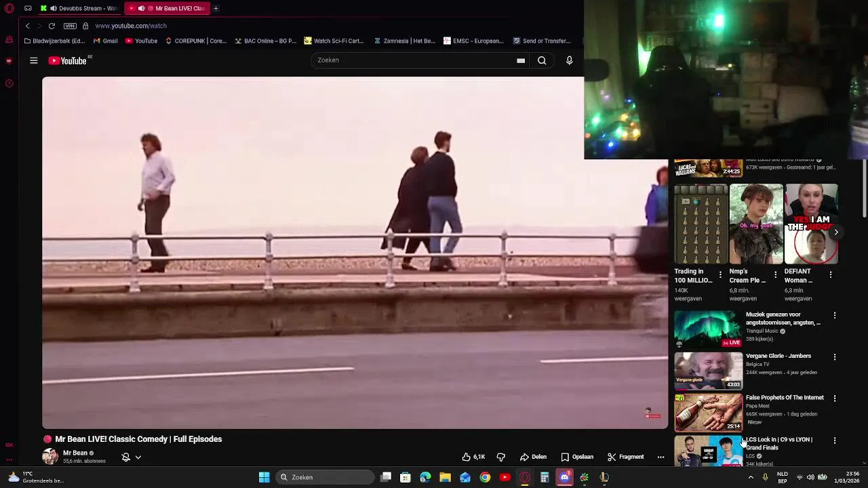Click the page vertical scrollbar
868x488 pixels.
(864, 190)
